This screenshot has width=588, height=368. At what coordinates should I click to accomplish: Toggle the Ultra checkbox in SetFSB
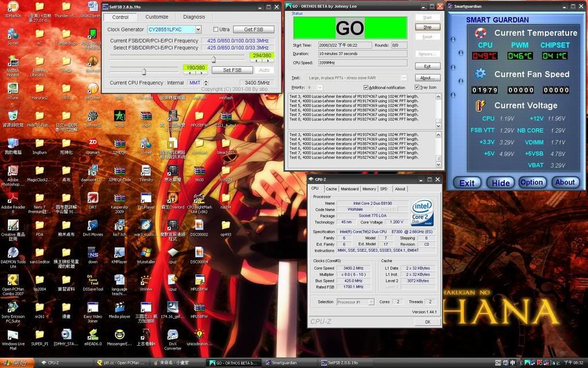coord(216,29)
